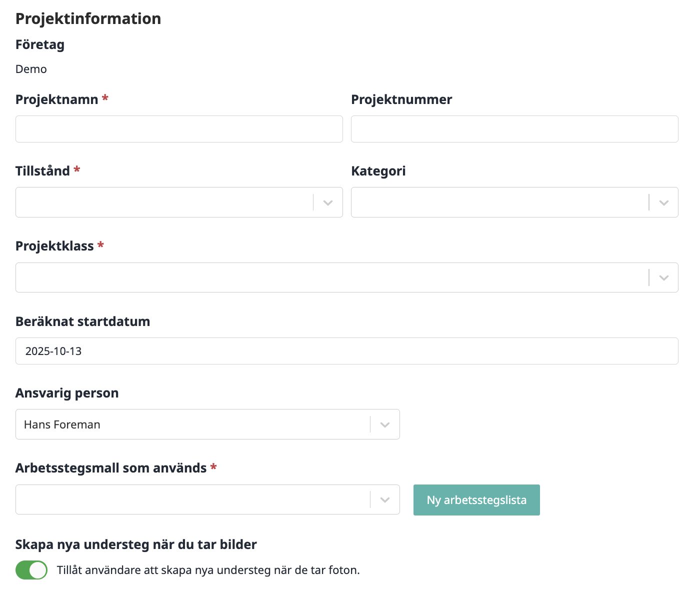
Task: Focus the Projektnamn text field
Action: pos(179,129)
